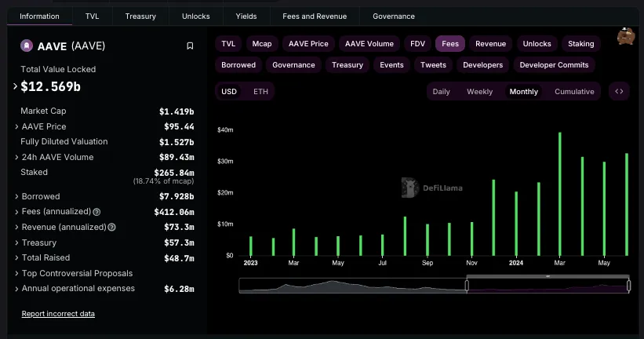The width and height of the screenshot is (644, 339).
Task: Switch to the Yields tab
Action: point(246,16)
